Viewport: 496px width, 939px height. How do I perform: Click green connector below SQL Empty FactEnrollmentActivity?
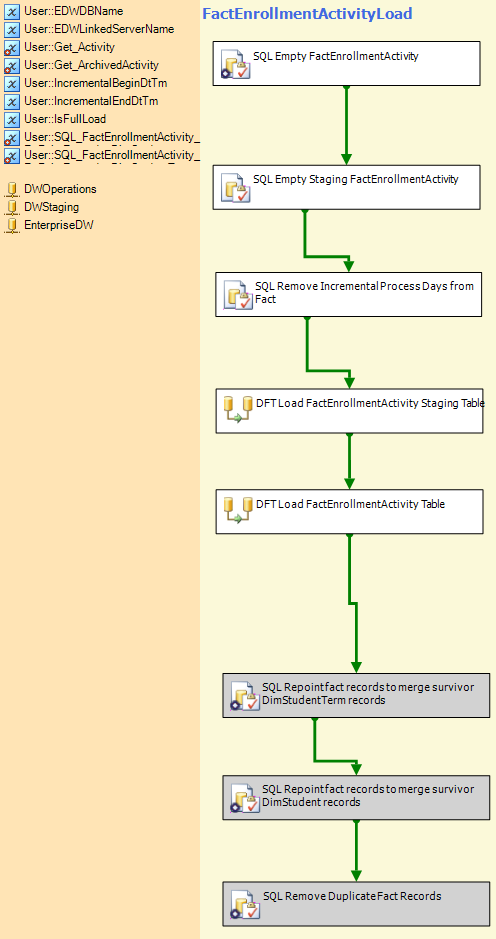[346, 125]
